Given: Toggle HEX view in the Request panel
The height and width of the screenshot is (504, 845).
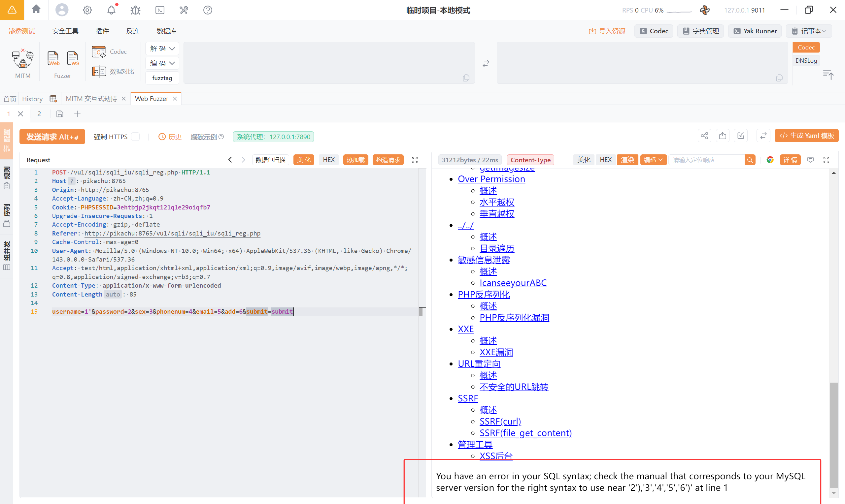Looking at the screenshot, I should click(x=328, y=160).
